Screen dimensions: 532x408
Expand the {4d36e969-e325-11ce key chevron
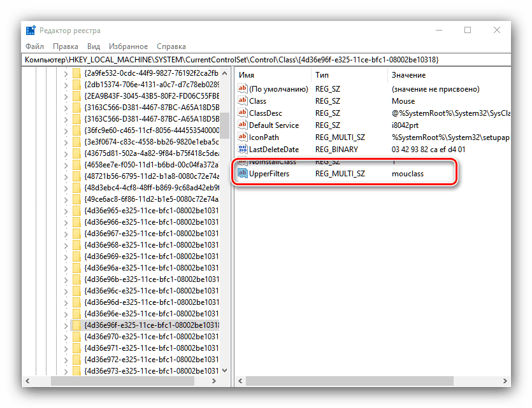(66, 257)
